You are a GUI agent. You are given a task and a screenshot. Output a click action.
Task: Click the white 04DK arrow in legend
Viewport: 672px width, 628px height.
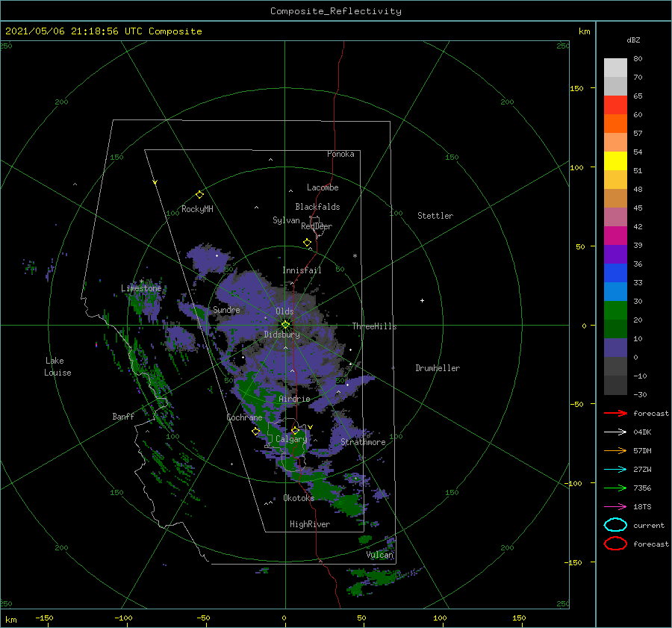[615, 432]
